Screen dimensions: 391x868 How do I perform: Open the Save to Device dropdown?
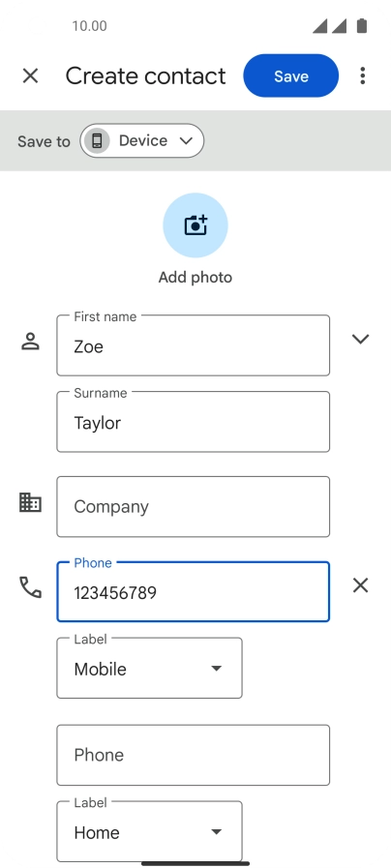click(x=141, y=140)
